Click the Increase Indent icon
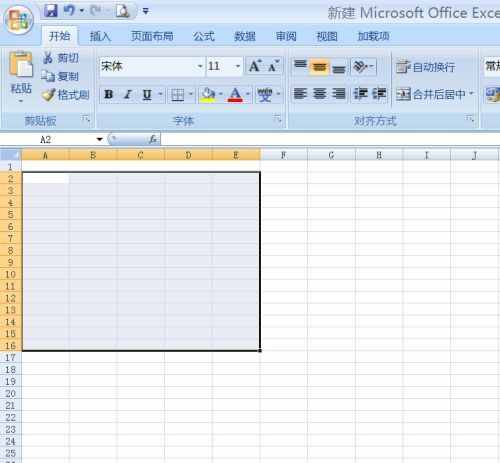The height and width of the screenshot is (463, 500). 379,94
